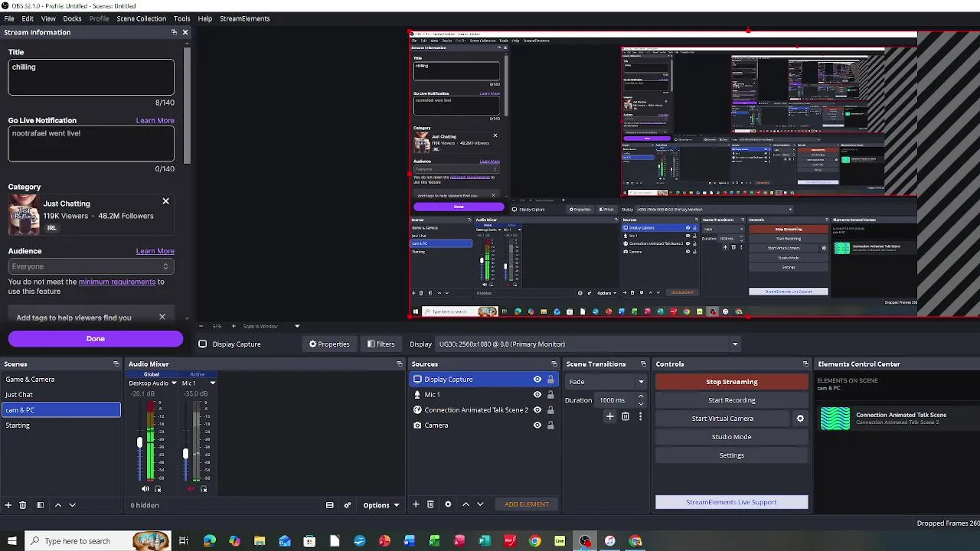This screenshot has width=980, height=551.
Task: Open advanced audio properties gears icon
Action: [x=348, y=505]
